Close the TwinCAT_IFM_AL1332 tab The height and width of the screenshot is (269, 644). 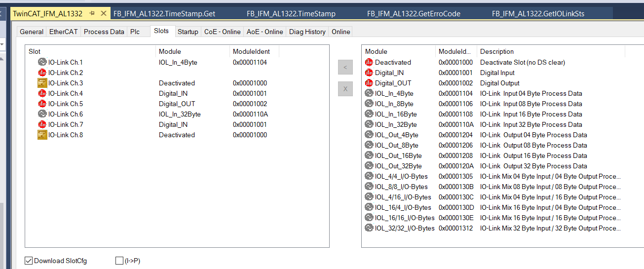point(103,13)
